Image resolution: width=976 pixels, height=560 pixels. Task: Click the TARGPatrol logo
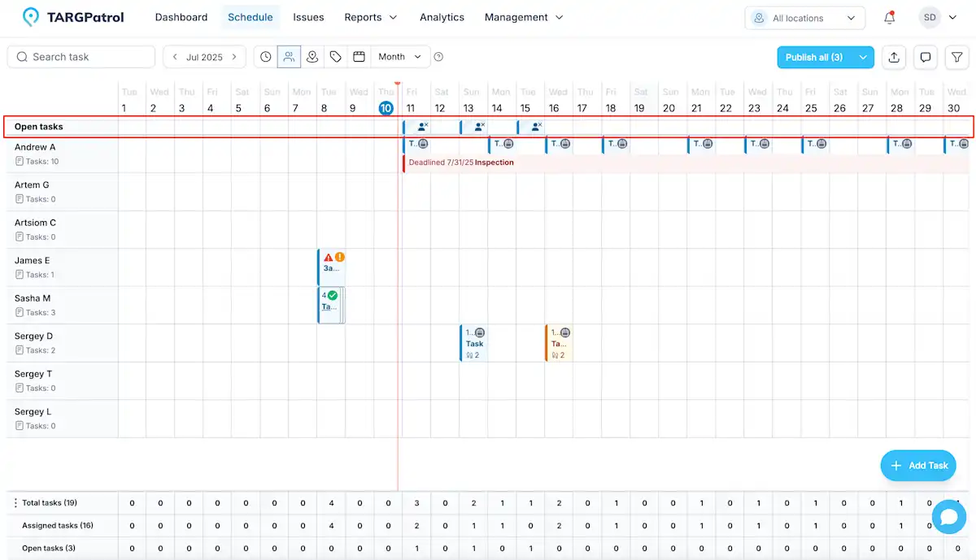click(73, 17)
